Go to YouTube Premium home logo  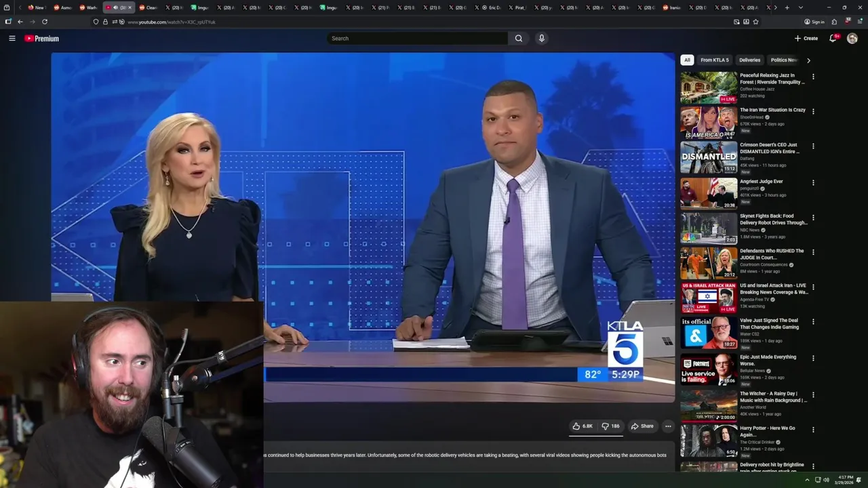coord(42,39)
